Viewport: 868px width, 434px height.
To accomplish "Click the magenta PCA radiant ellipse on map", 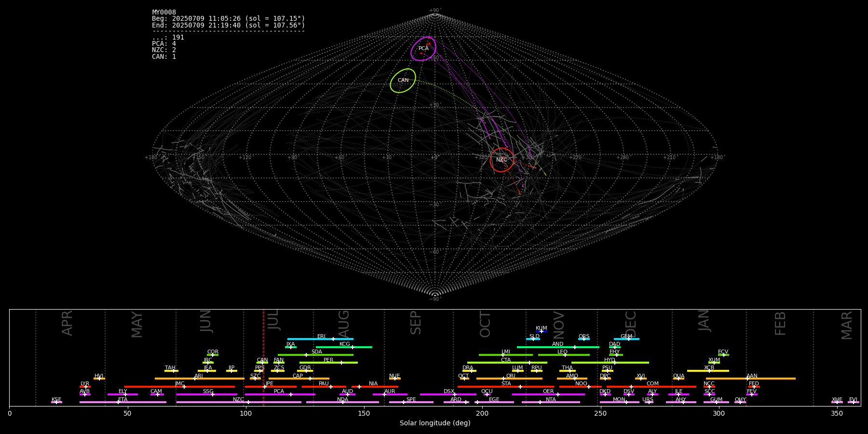I will (423, 49).
